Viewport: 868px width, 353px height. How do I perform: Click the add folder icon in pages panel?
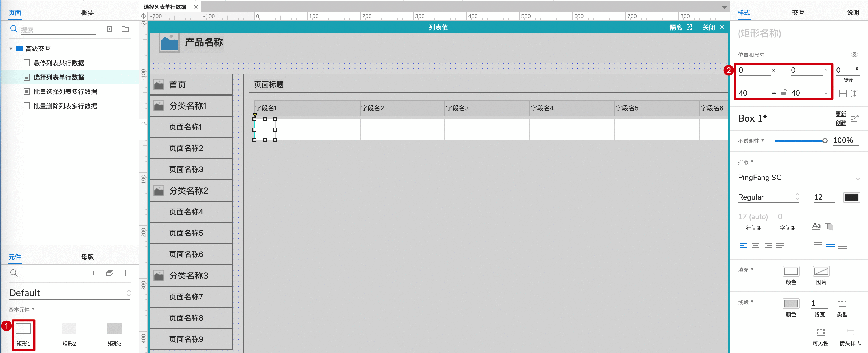coord(125,29)
